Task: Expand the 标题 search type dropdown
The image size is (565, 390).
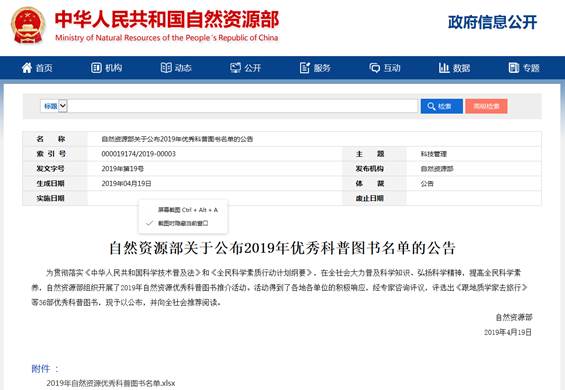Action: click(54, 106)
